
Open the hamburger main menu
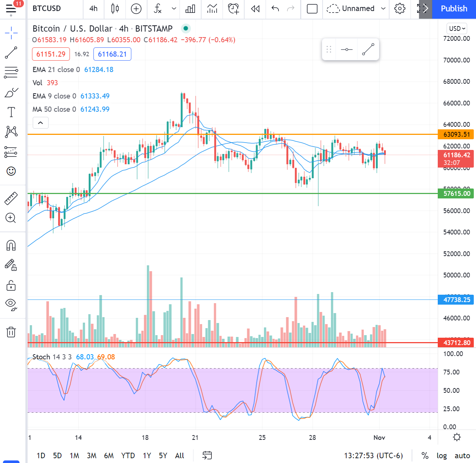point(11,8)
